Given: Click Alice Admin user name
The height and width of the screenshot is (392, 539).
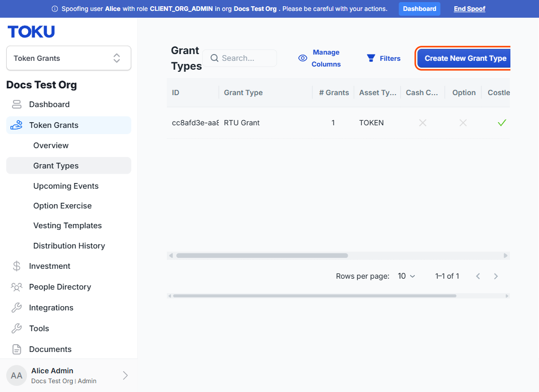Looking at the screenshot, I should coord(52,371).
